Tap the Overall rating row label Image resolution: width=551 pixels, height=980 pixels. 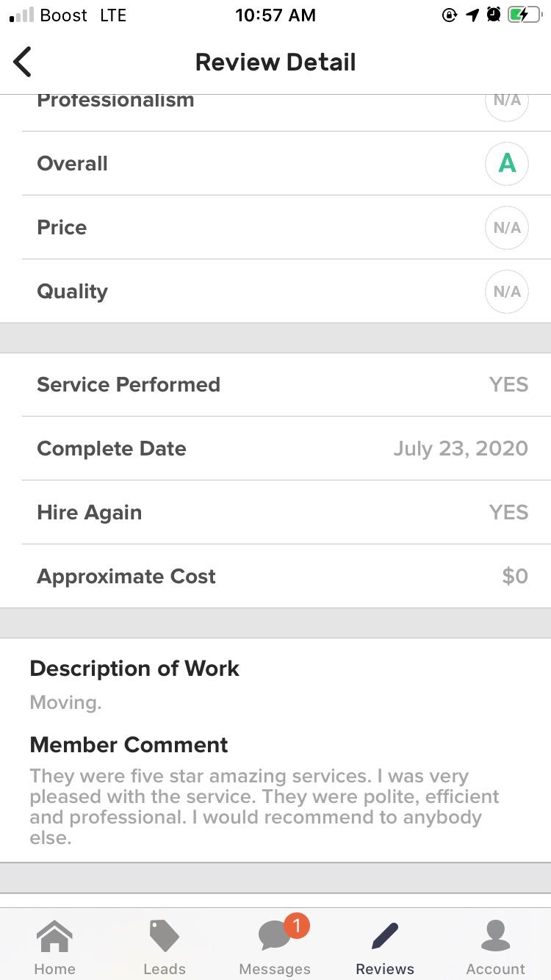click(72, 163)
